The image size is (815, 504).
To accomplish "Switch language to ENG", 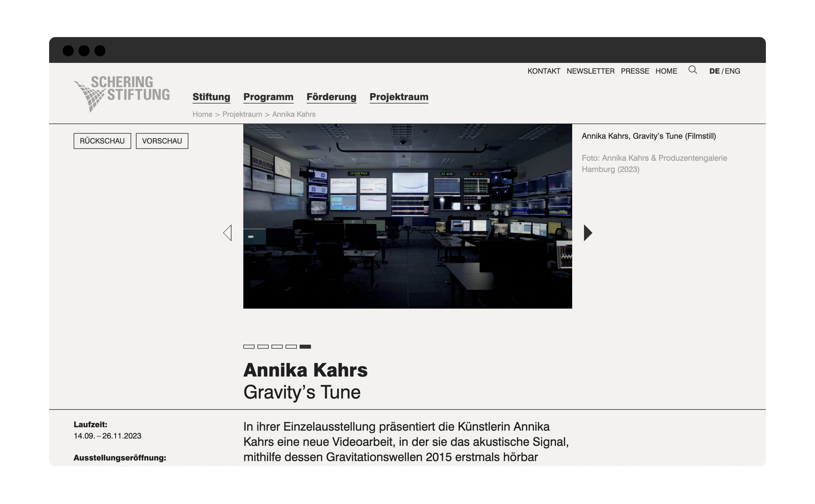I will 732,71.
